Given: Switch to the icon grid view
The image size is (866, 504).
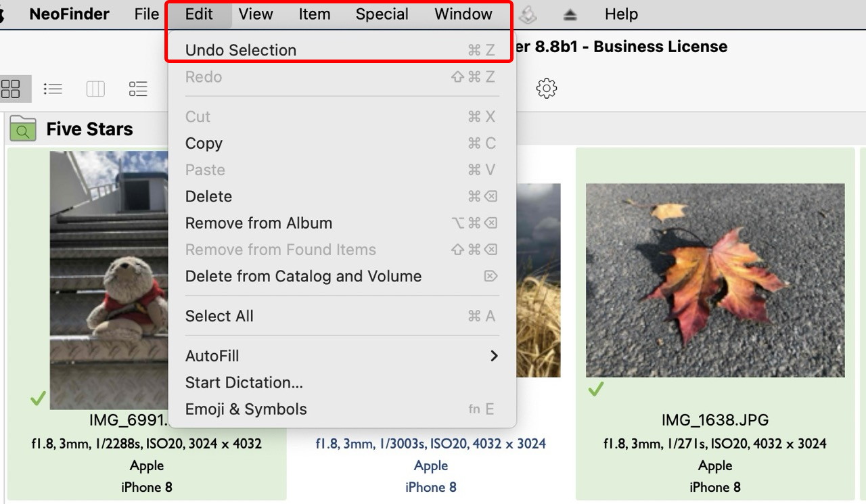Looking at the screenshot, I should pyautogui.click(x=12, y=89).
